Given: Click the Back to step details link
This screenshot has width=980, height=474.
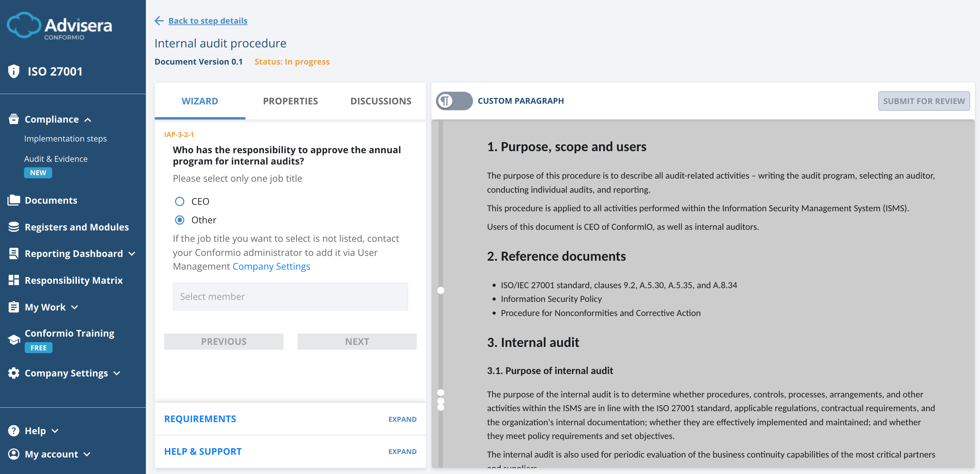Looking at the screenshot, I should [208, 21].
